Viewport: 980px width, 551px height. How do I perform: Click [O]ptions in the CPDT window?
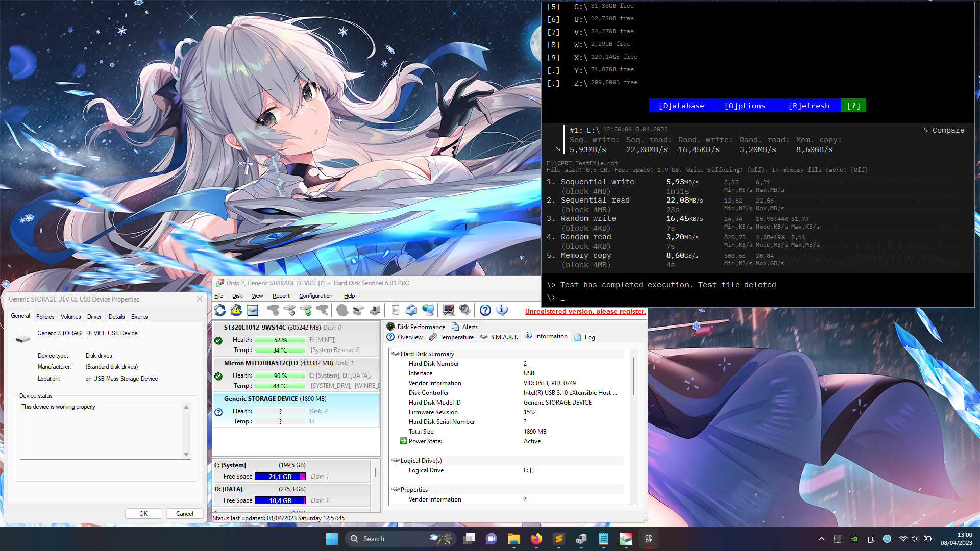(745, 106)
